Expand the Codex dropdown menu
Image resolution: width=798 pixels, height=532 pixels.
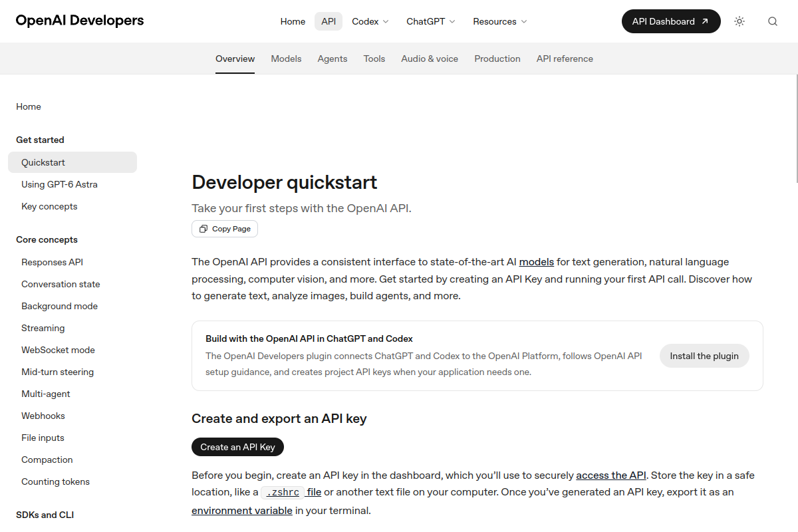[x=370, y=21]
